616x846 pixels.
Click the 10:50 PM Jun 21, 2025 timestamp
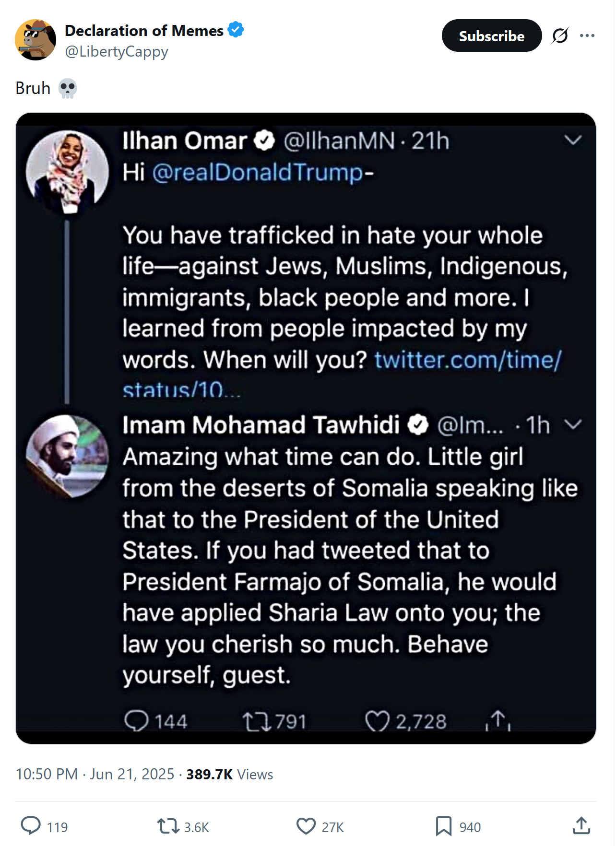coord(95,774)
